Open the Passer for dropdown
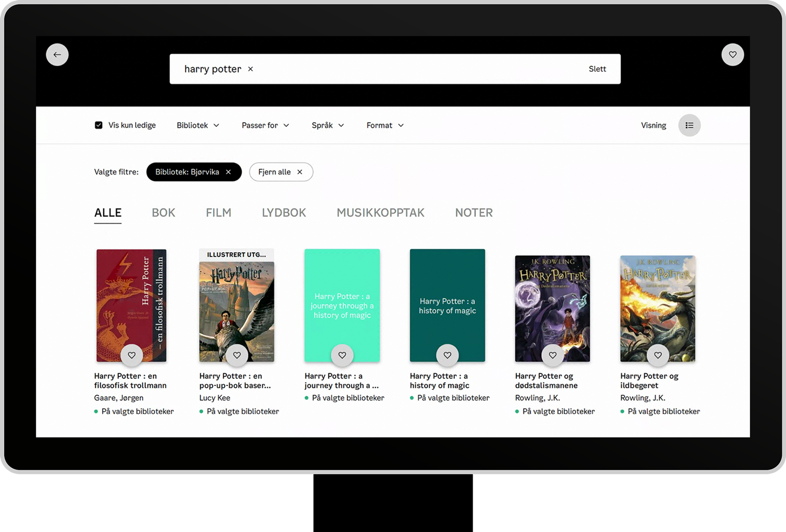Image resolution: width=786 pixels, height=532 pixels. [x=265, y=125]
